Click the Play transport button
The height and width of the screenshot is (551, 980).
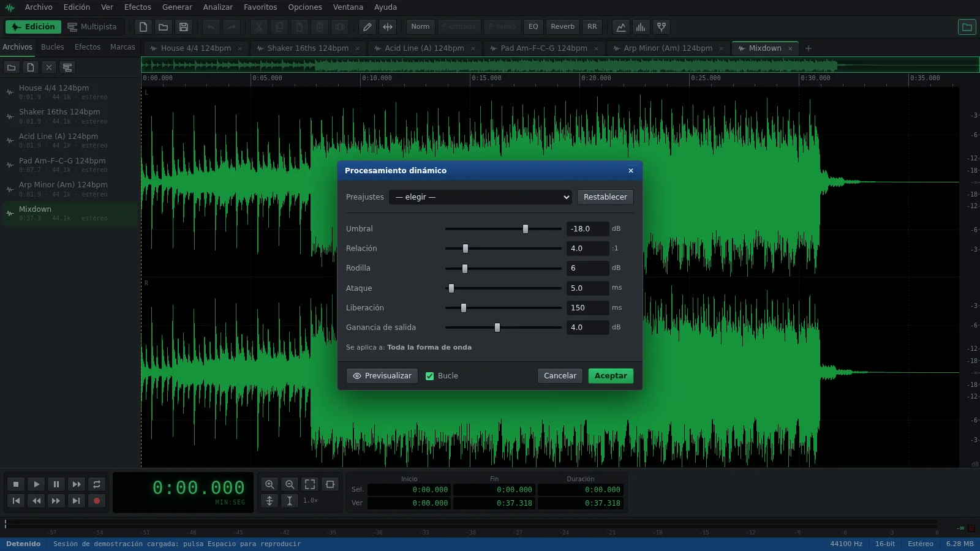(36, 484)
